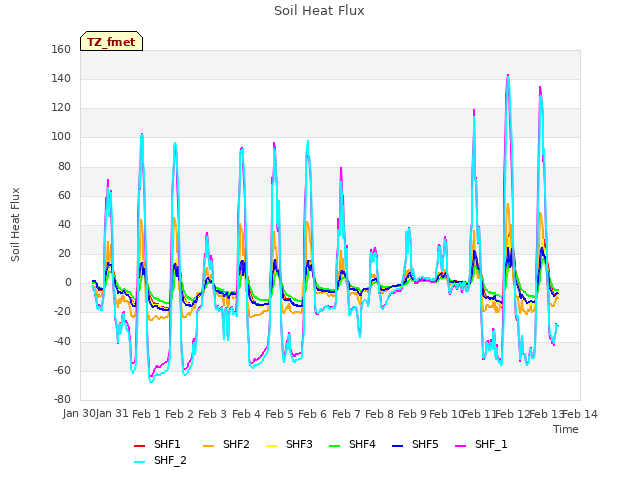Click the red SHF1 legend color marker
This screenshot has width=640, height=480.
[x=140, y=445]
